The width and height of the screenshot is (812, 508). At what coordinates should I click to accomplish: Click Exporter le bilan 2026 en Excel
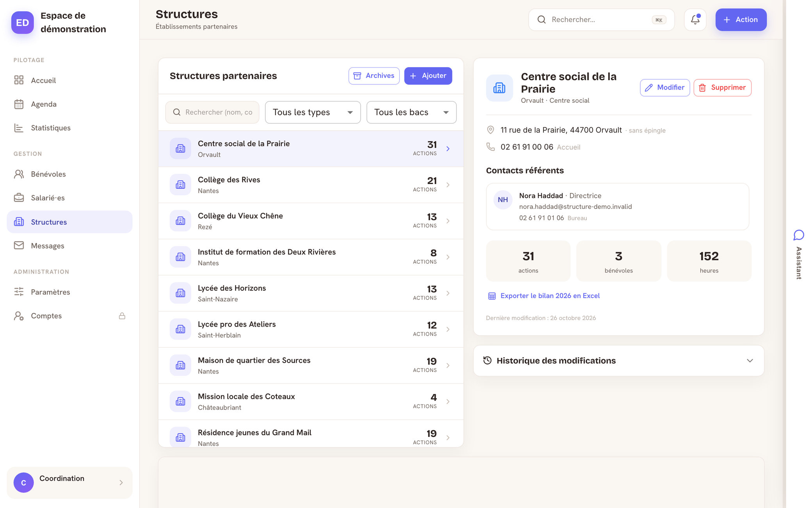544,296
